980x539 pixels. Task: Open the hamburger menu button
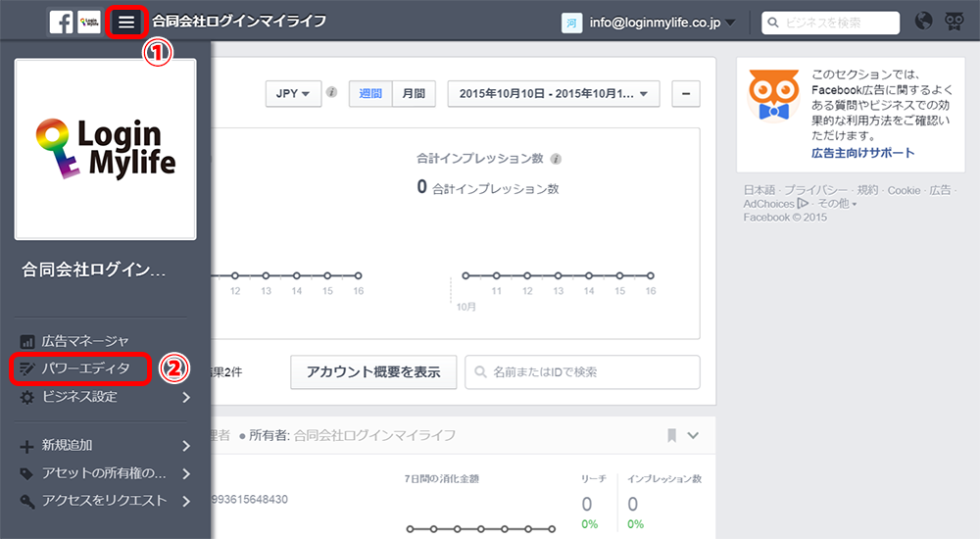pyautogui.click(x=126, y=23)
